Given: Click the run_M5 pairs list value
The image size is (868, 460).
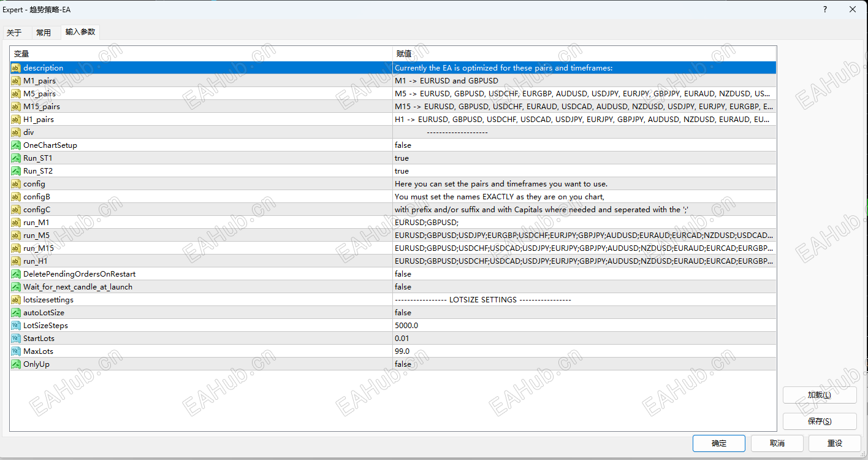Looking at the screenshot, I should pos(584,236).
